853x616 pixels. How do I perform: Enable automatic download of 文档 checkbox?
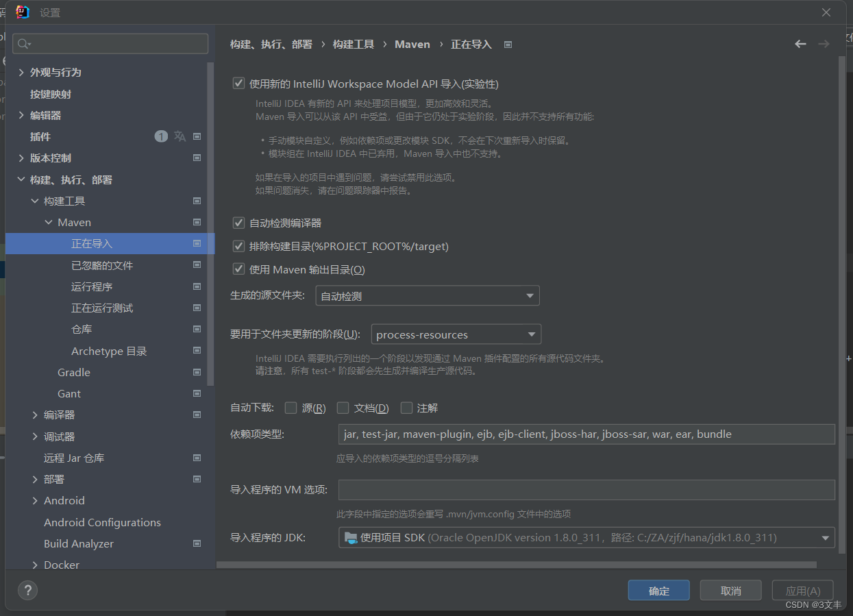[343, 408]
